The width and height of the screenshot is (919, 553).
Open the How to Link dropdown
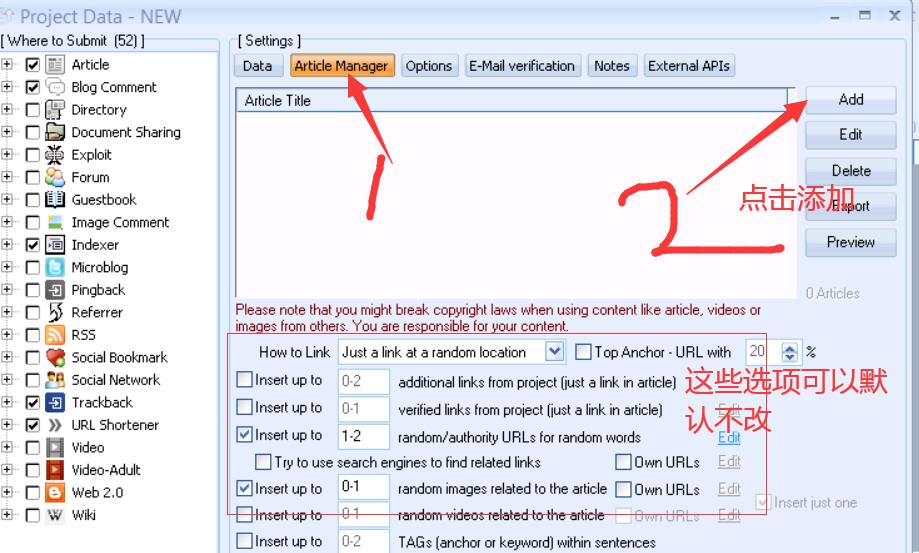[555, 352]
